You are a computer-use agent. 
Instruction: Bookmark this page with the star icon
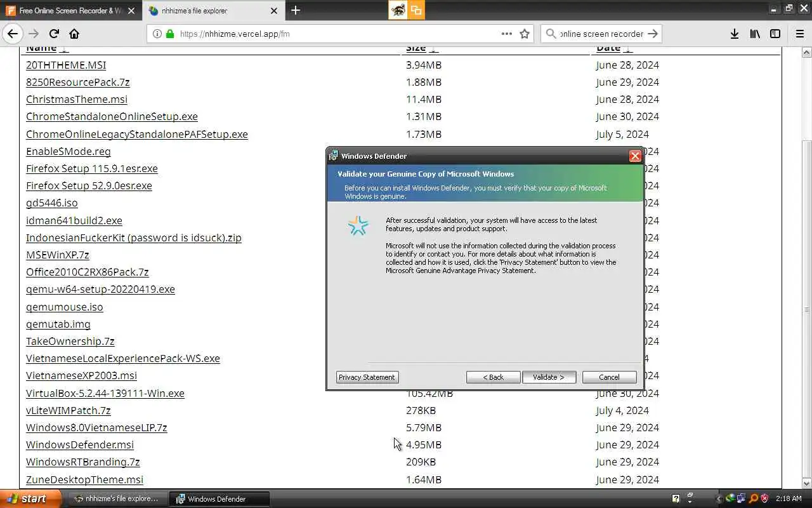[525, 34]
